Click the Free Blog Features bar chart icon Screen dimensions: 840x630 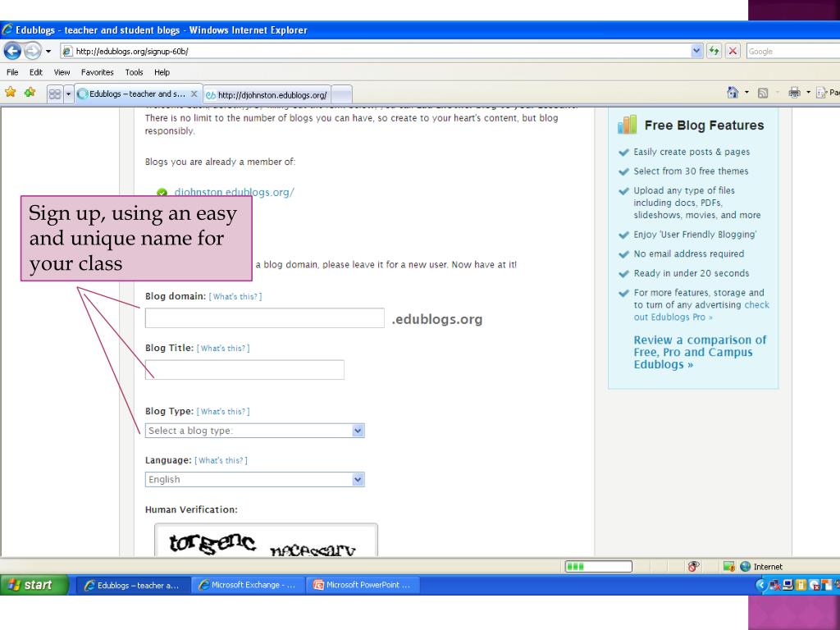coord(627,125)
